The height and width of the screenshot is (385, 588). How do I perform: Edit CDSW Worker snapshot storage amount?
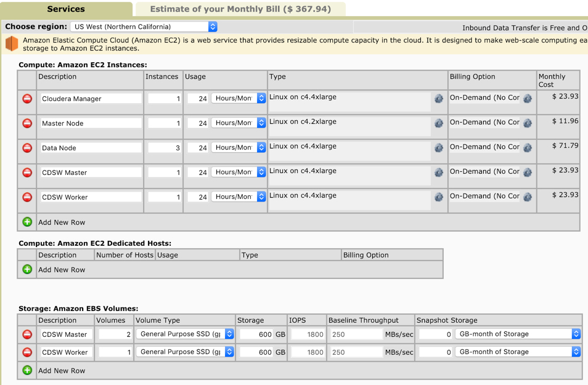(x=435, y=352)
